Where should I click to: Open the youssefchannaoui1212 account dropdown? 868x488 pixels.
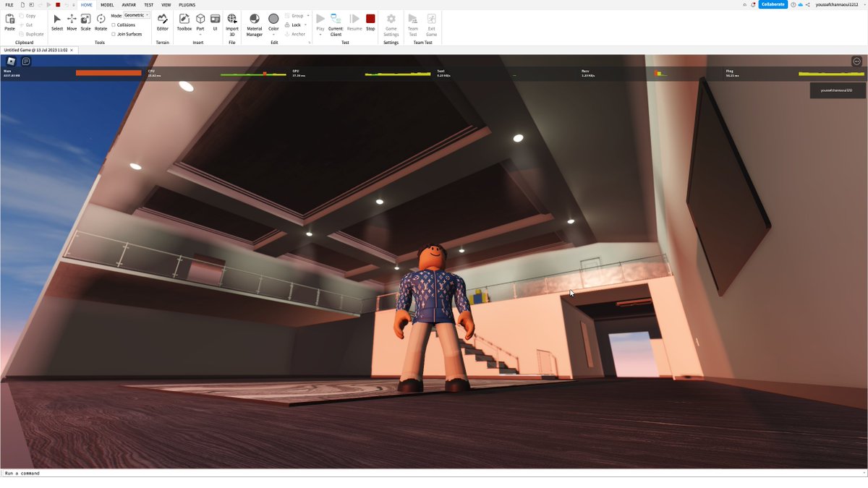(841, 4)
